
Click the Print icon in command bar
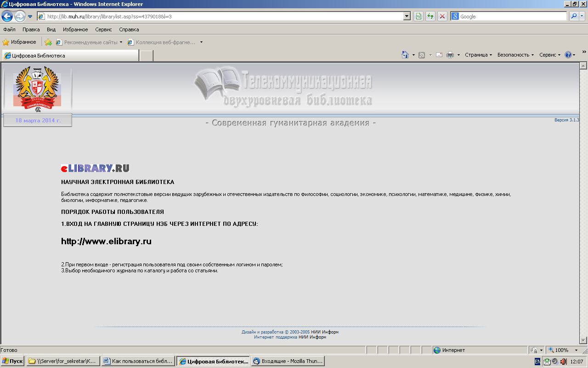[x=450, y=55]
